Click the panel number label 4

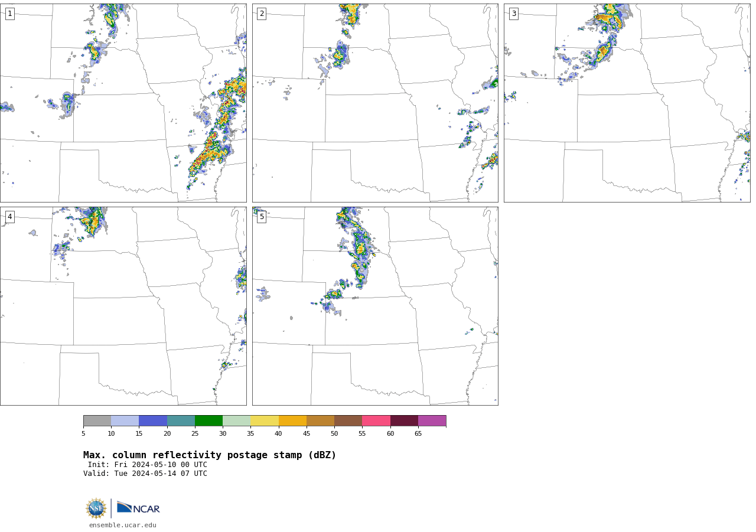(9, 217)
